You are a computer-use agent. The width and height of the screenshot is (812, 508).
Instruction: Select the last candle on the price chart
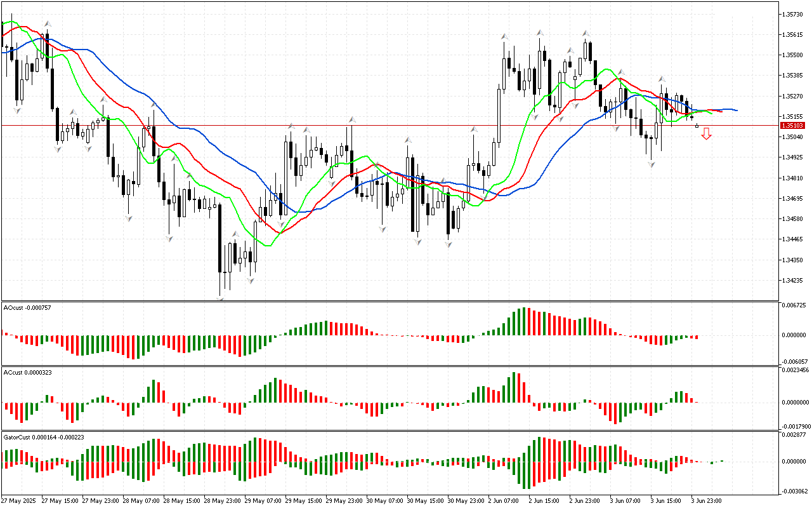[697, 126]
